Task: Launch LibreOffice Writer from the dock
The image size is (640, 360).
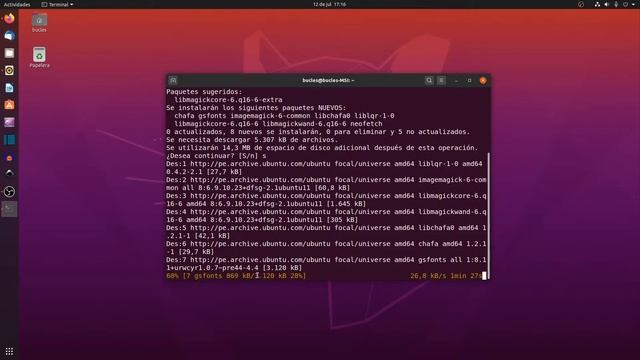Action: (x=9, y=88)
